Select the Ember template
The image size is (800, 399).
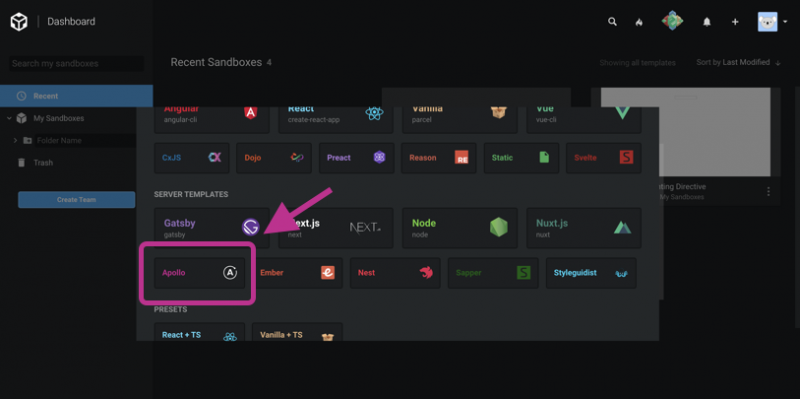[297, 273]
